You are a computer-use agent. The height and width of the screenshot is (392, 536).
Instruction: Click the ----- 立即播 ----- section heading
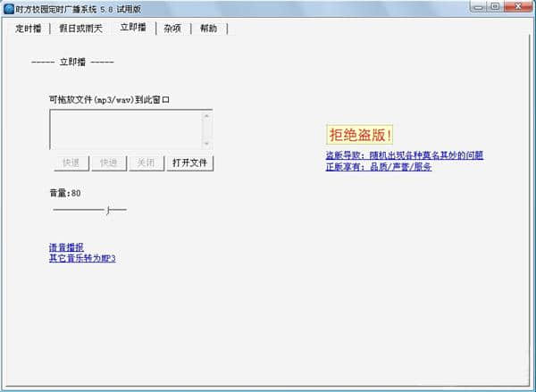72,63
